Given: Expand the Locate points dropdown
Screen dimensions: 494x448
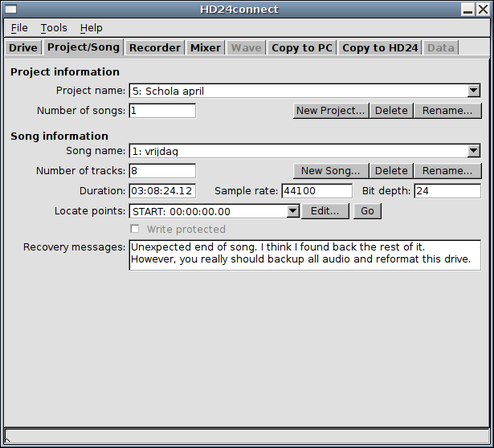Looking at the screenshot, I should [x=292, y=211].
